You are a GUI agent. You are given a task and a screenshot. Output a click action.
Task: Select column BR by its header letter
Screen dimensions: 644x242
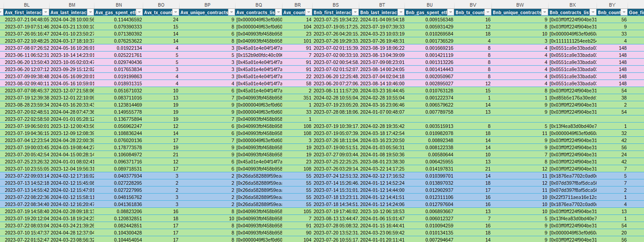pos(298,4)
